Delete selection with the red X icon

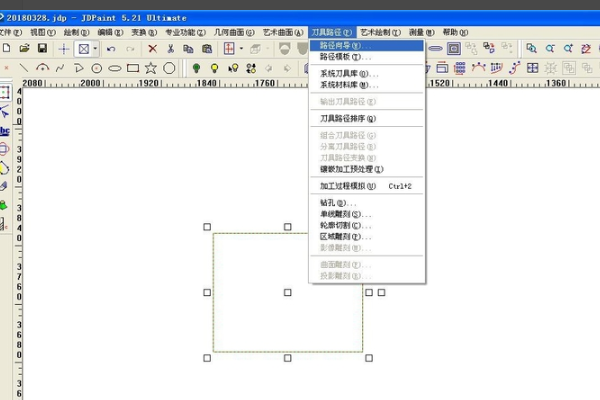pos(152,49)
